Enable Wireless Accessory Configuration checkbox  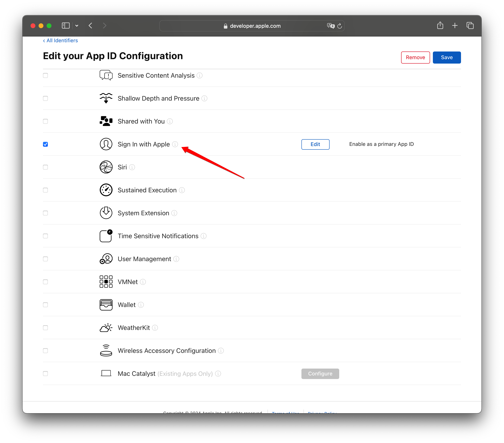(x=45, y=351)
